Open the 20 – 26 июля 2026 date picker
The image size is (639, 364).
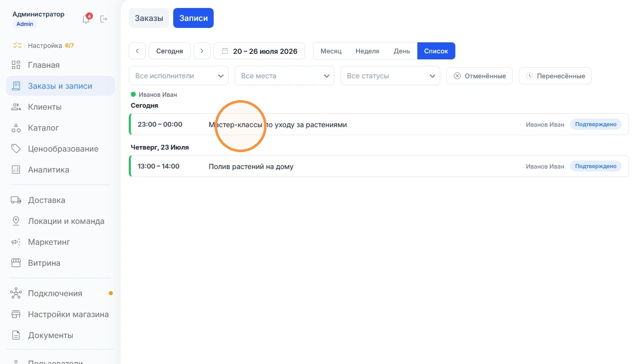click(x=259, y=51)
